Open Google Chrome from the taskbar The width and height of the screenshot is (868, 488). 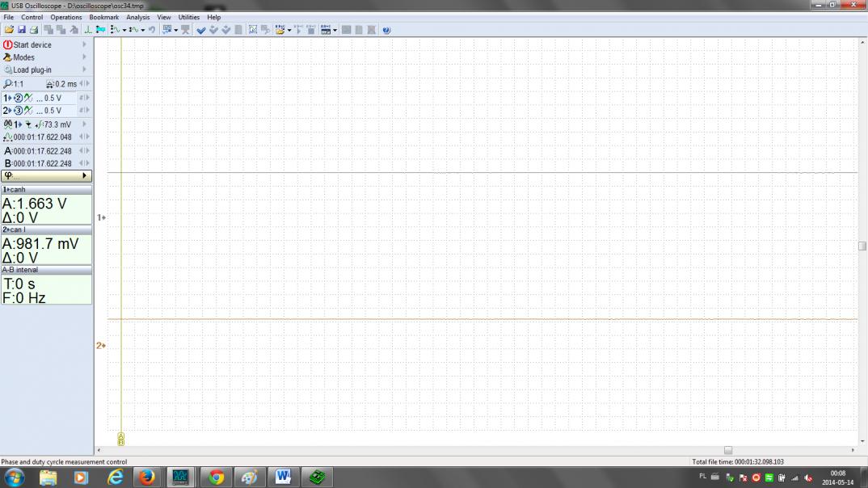216,477
